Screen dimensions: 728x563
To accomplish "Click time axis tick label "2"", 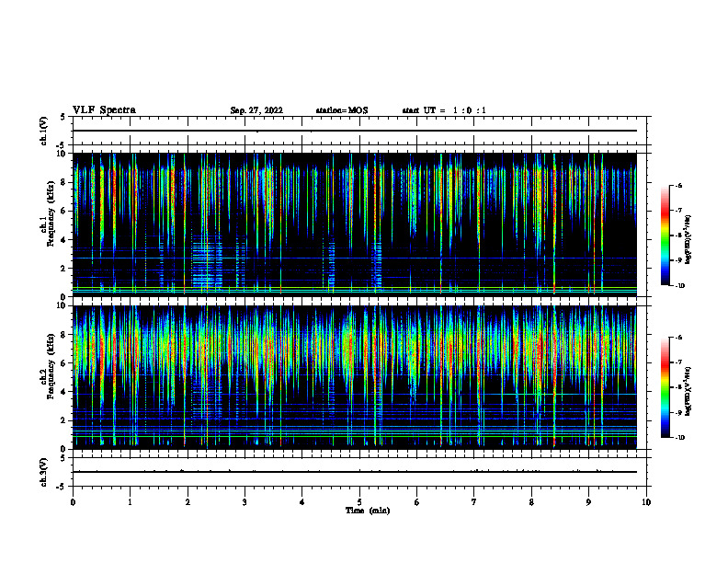I will pyautogui.click(x=188, y=502).
